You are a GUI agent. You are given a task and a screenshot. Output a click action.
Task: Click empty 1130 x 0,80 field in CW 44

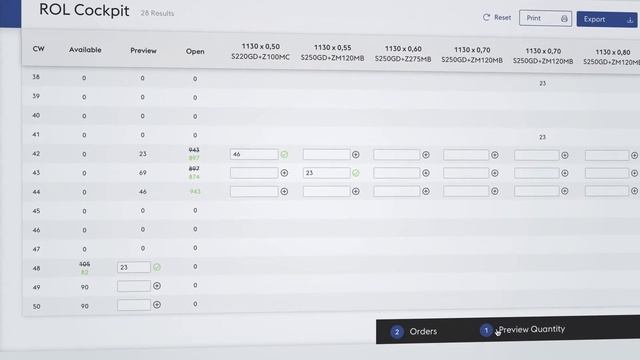point(607,191)
